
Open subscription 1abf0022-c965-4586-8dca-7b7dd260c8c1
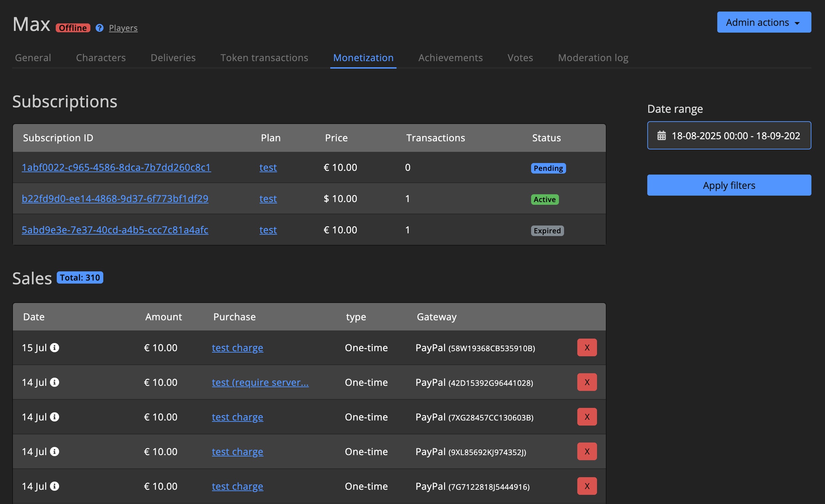(x=116, y=167)
